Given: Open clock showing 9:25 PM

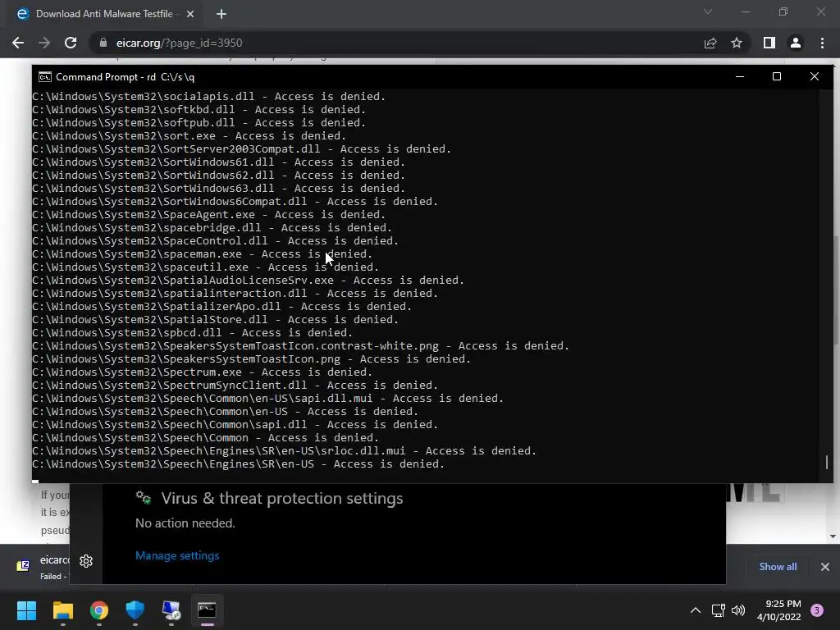Looking at the screenshot, I should 779,610.
